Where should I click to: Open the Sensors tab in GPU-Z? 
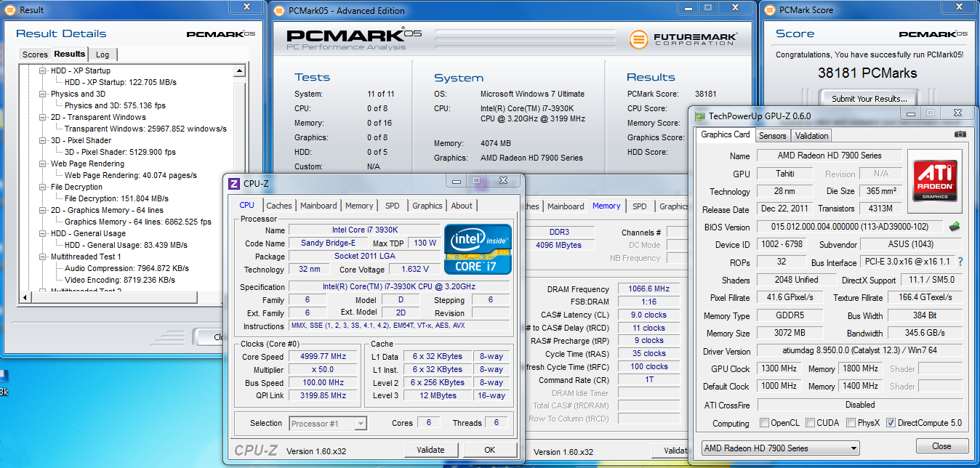(772, 135)
